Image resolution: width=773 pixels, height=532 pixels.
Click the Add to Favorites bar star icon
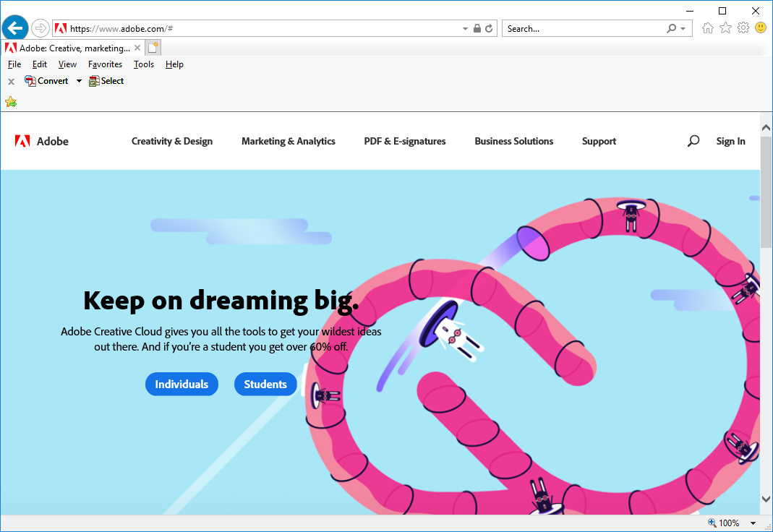[11, 102]
